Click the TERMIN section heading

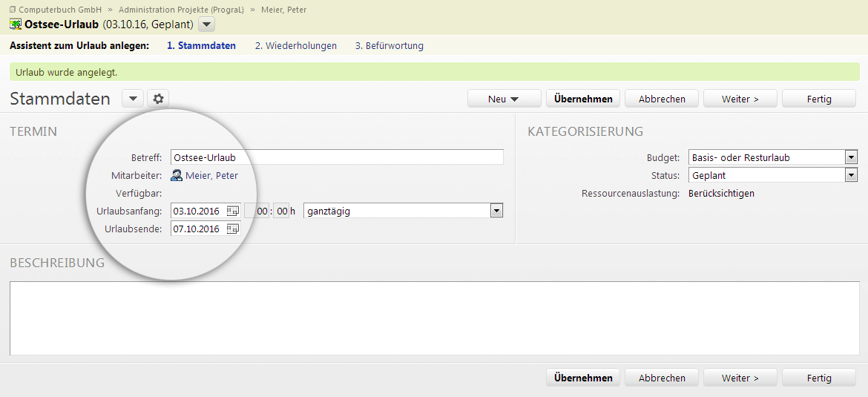pyautogui.click(x=33, y=131)
